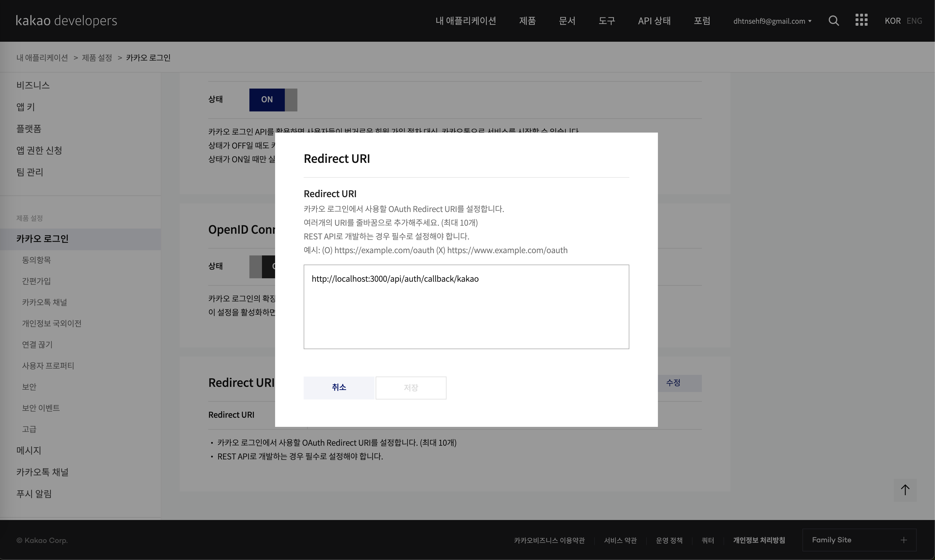Image resolution: width=935 pixels, height=560 pixels.
Task: Open the dhtnsehf9@gmail.com account dropdown
Action: coord(772,21)
